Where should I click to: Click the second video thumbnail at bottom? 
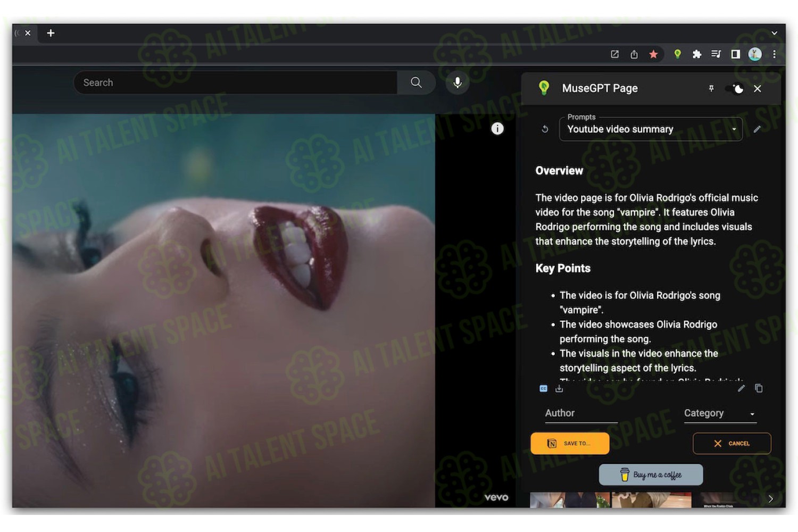pos(652,500)
